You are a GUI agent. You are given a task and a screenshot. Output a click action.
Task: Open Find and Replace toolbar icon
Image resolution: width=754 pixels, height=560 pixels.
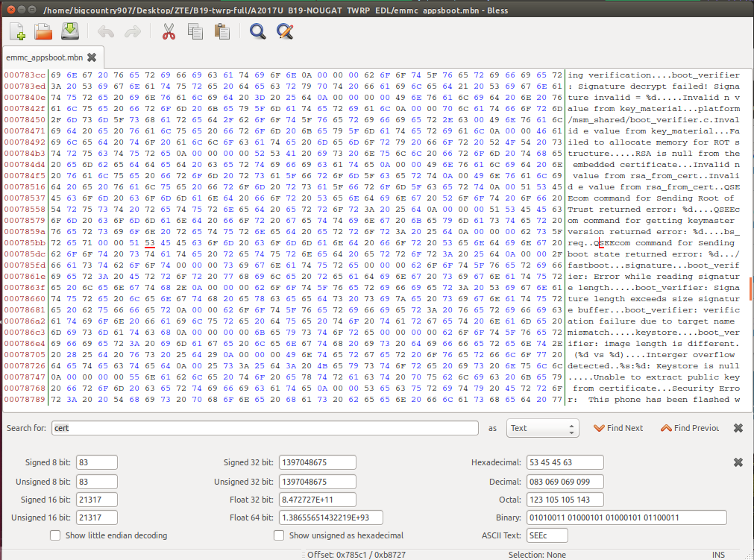pyautogui.click(x=284, y=31)
